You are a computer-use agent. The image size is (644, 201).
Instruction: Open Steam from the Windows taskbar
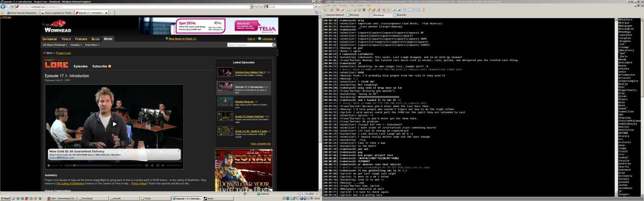210,198
